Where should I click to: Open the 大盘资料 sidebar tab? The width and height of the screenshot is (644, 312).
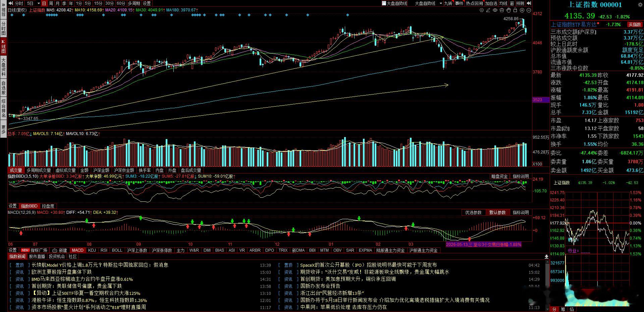coord(3,67)
